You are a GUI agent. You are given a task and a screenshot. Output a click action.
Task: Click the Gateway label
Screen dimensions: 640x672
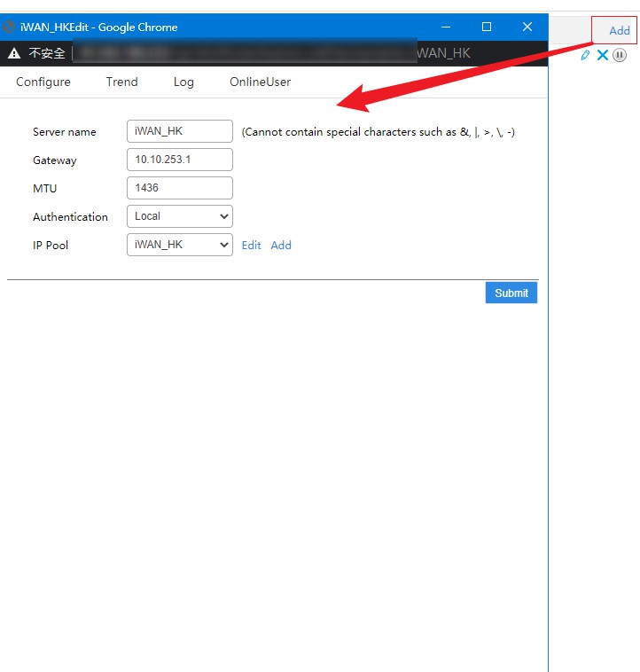(55, 160)
